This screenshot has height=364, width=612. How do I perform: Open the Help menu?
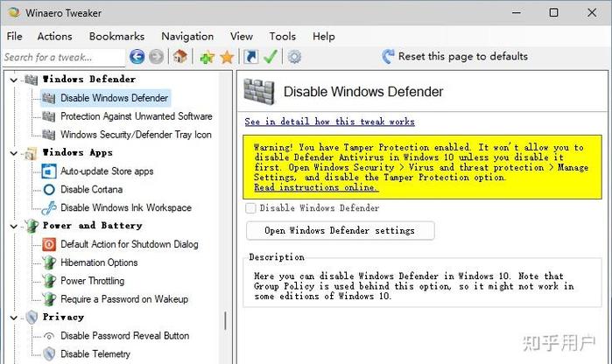(x=324, y=36)
